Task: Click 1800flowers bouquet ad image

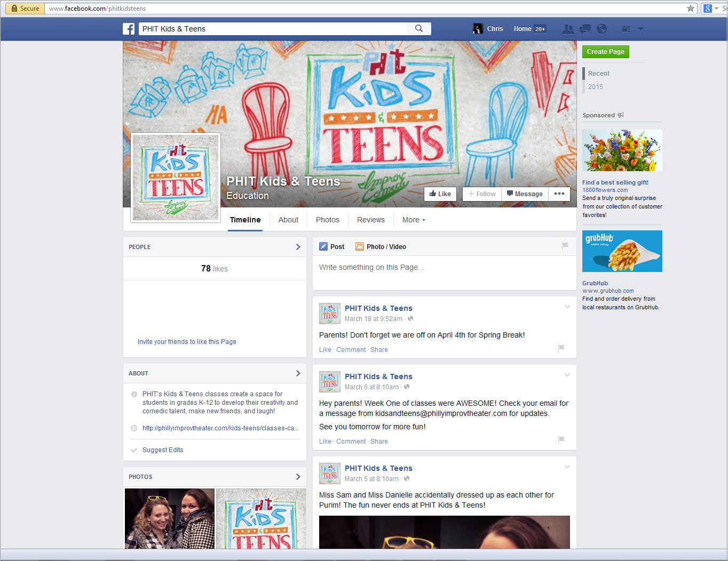Action: coord(622,150)
